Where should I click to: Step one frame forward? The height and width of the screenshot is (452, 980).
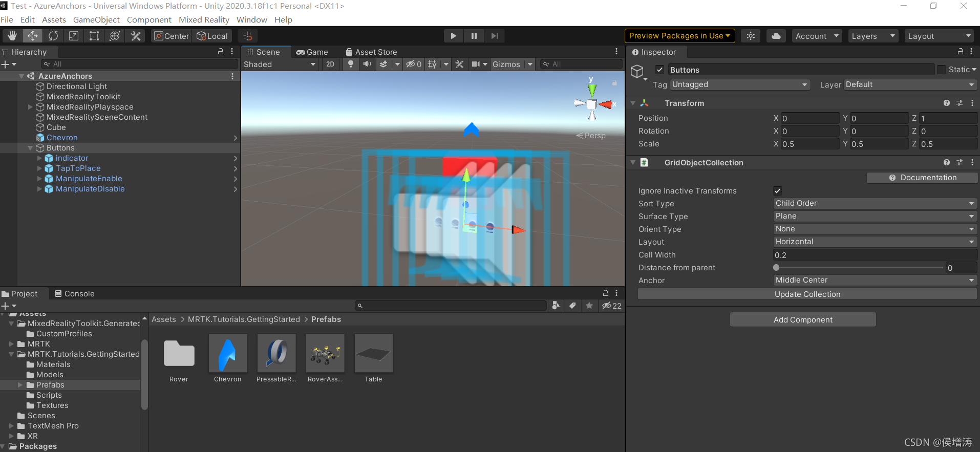click(x=494, y=36)
